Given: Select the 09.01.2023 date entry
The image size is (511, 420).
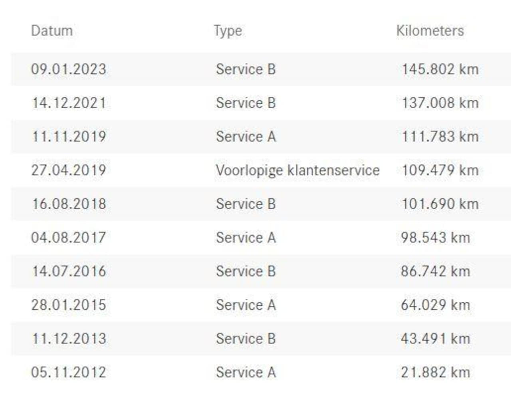Looking at the screenshot, I should [x=69, y=69].
